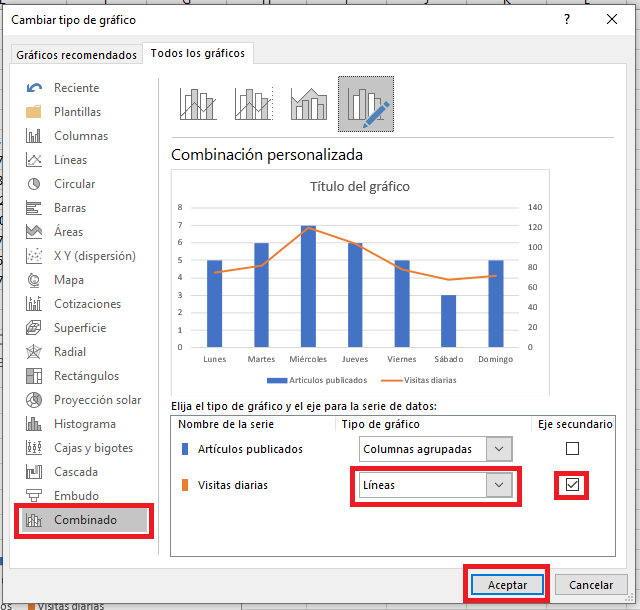Open the Cascada chart category

click(75, 472)
